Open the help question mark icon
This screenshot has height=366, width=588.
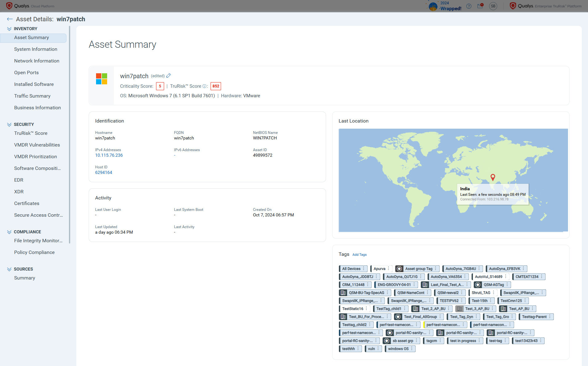click(x=469, y=6)
